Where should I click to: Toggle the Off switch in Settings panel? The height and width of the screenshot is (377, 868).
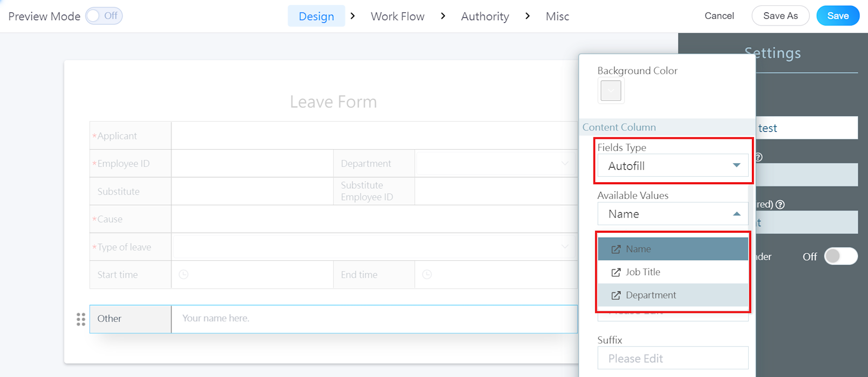pyautogui.click(x=840, y=257)
